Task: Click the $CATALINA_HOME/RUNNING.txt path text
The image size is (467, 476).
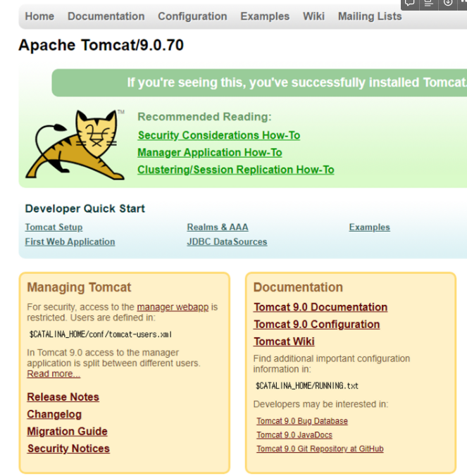Action: tap(307, 386)
